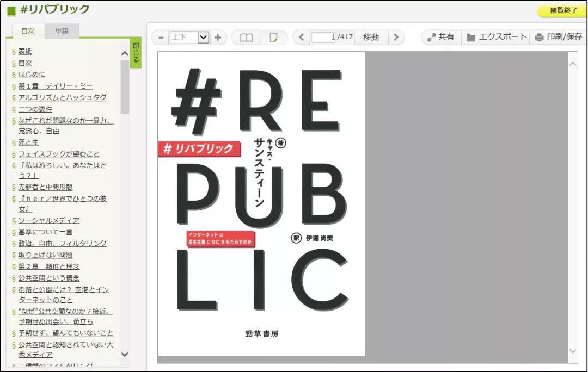Open 基準について一言 link
This screenshot has width=588, height=372.
pyautogui.click(x=45, y=232)
